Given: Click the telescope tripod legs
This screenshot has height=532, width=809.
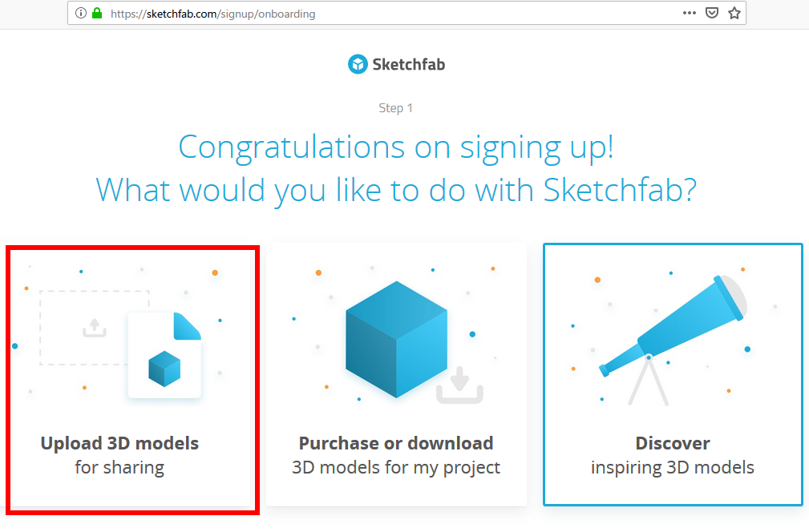Looking at the screenshot, I should click(x=648, y=381).
